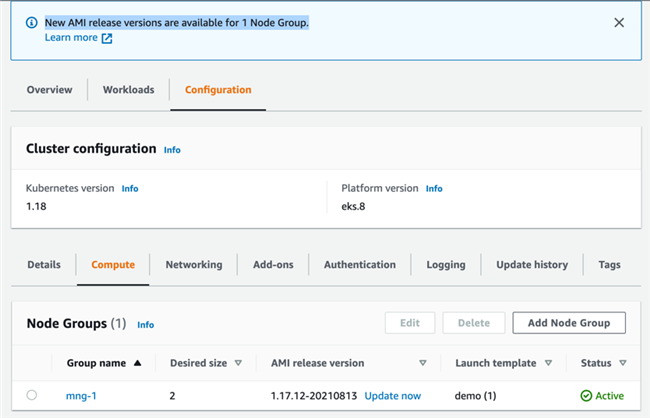This screenshot has height=418, width=650.
Task: Open the Add-ons sub-tab
Action: point(273,265)
